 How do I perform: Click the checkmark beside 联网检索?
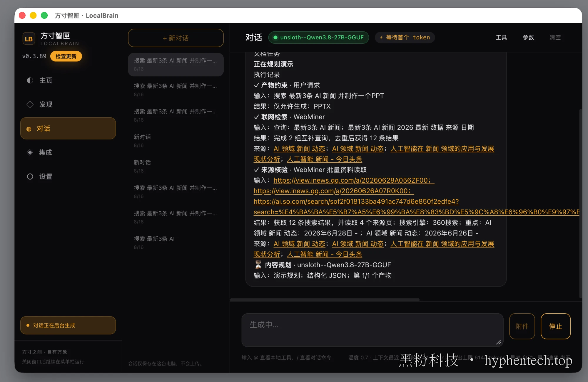256,117
